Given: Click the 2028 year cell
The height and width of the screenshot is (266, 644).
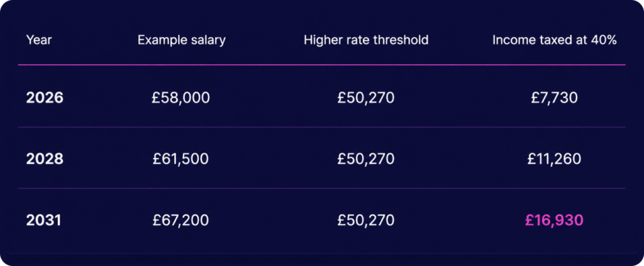Looking at the screenshot, I should [x=45, y=159].
